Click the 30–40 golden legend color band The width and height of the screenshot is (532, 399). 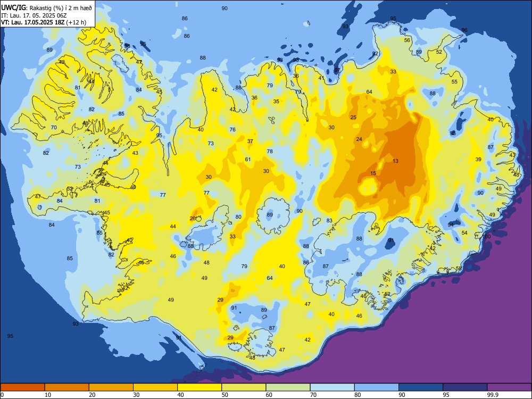click(155, 387)
